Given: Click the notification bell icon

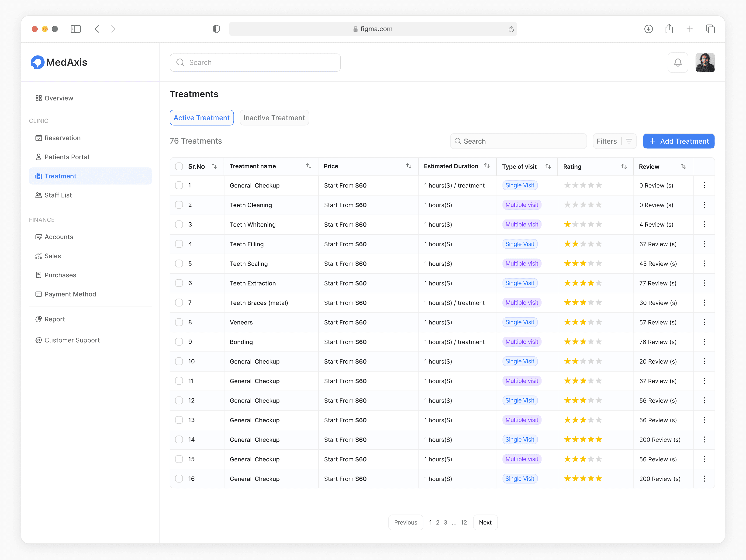Looking at the screenshot, I should click(677, 63).
